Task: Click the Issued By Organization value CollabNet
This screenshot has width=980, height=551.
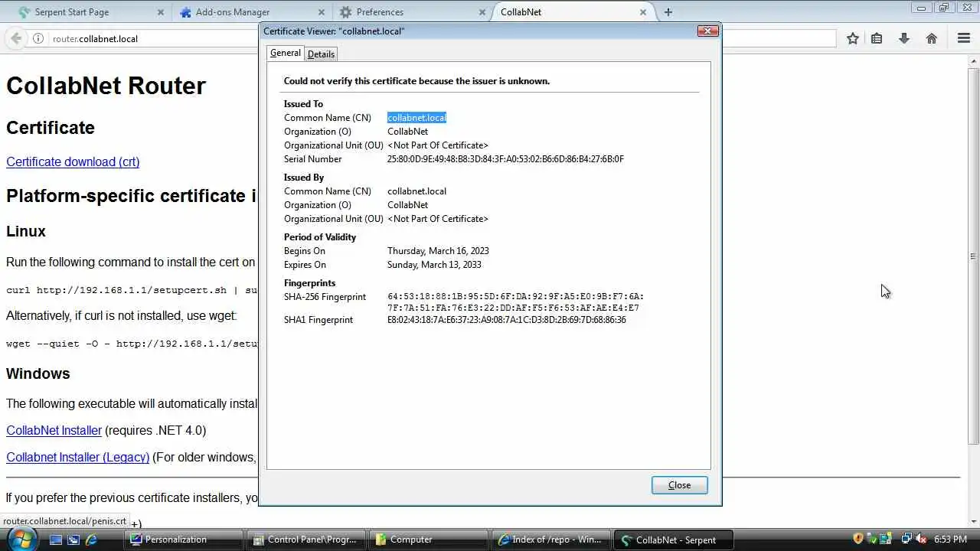Action: (407, 205)
